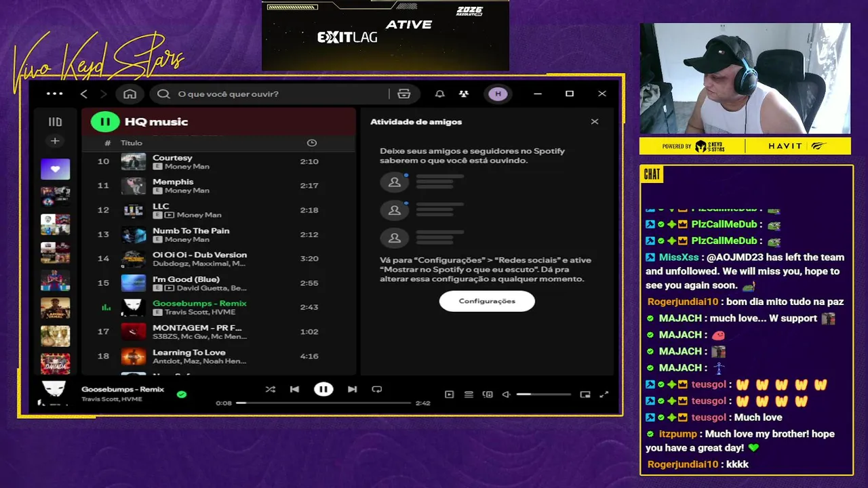Screen dimensions: 868x488
Task: Click the 'HQ music' playlist title
Action: pos(156,122)
